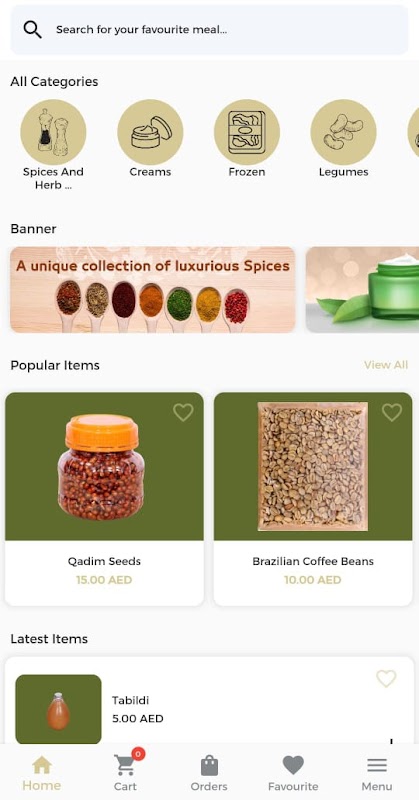Screen dimensions: 419x800
Task: Select the Creams category icon
Action: 150,132
